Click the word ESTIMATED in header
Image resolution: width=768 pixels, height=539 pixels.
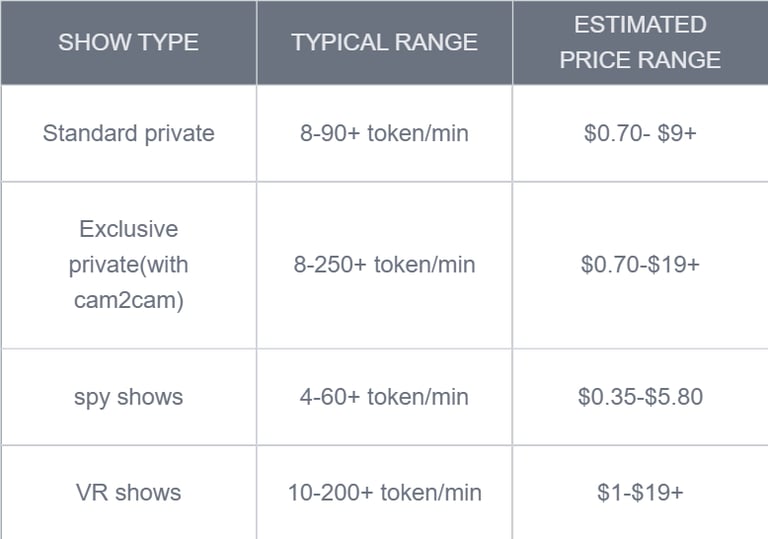point(640,24)
